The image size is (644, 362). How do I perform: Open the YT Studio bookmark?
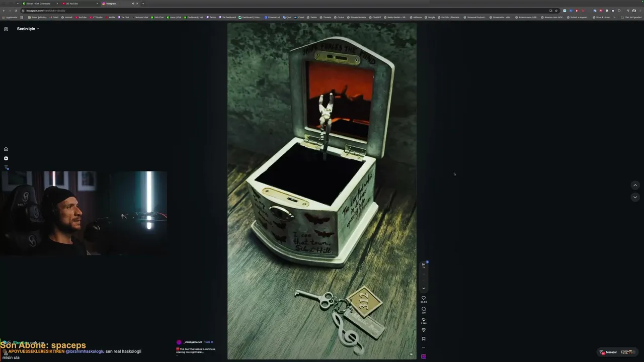point(96,17)
